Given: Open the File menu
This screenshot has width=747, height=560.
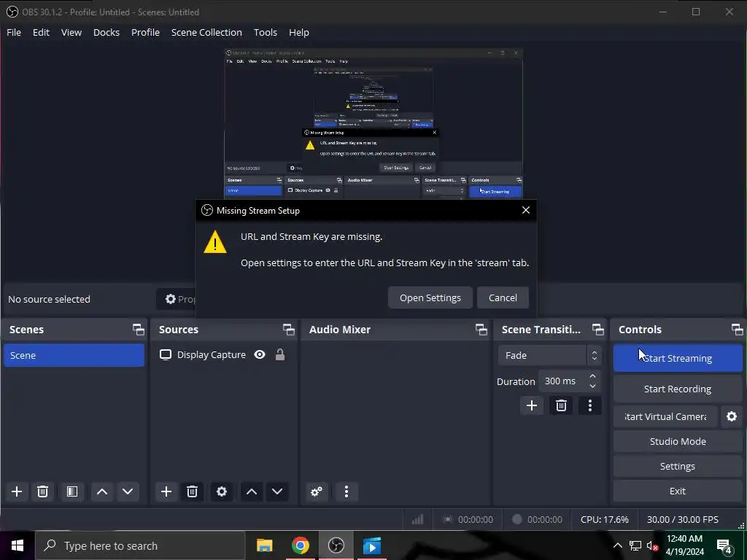Looking at the screenshot, I should click(14, 32).
